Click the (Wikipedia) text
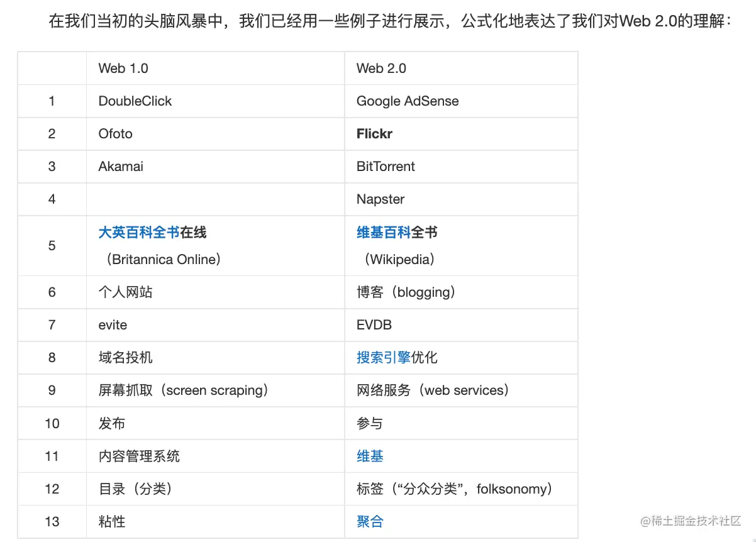The height and width of the screenshot is (542, 756). 399,259
